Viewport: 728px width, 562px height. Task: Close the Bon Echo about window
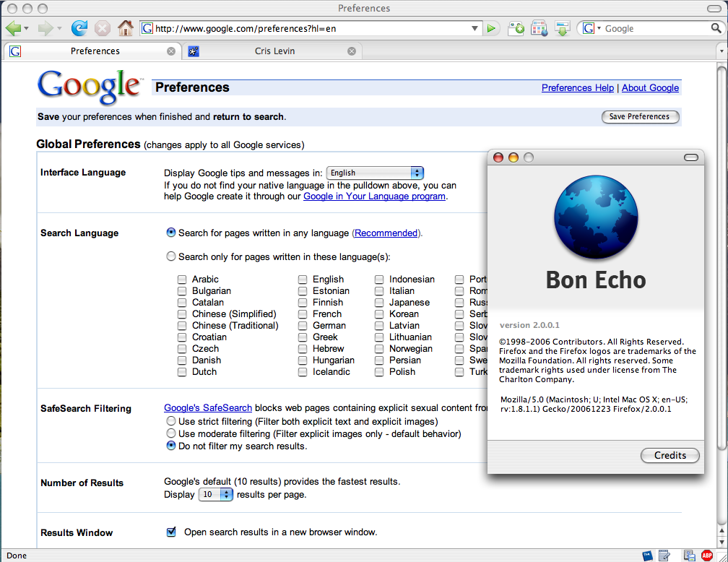coord(498,157)
